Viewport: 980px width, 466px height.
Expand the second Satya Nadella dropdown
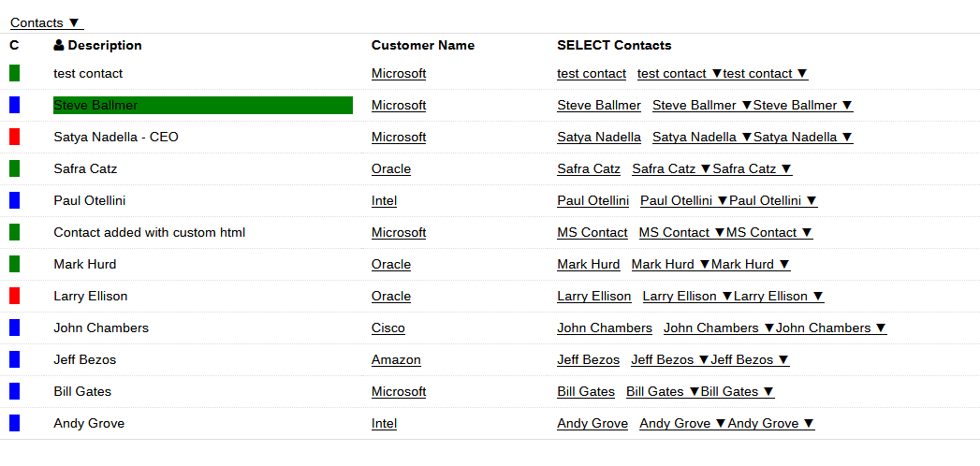pyautogui.click(x=803, y=137)
